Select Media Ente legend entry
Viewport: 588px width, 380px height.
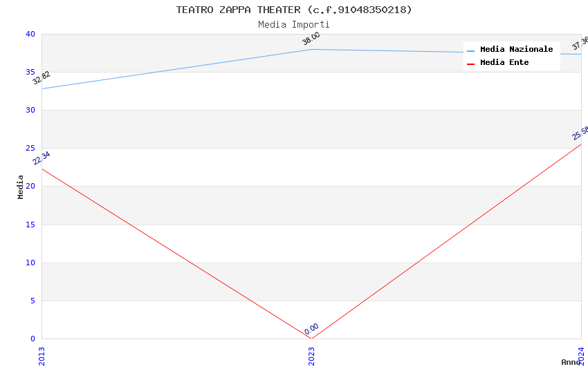(x=504, y=62)
